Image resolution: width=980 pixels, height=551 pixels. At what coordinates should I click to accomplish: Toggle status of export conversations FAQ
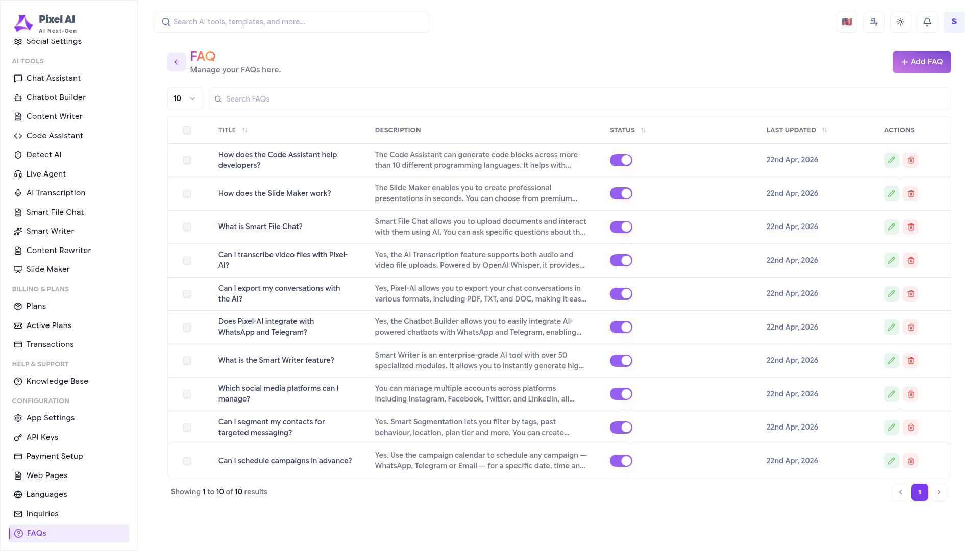click(621, 294)
